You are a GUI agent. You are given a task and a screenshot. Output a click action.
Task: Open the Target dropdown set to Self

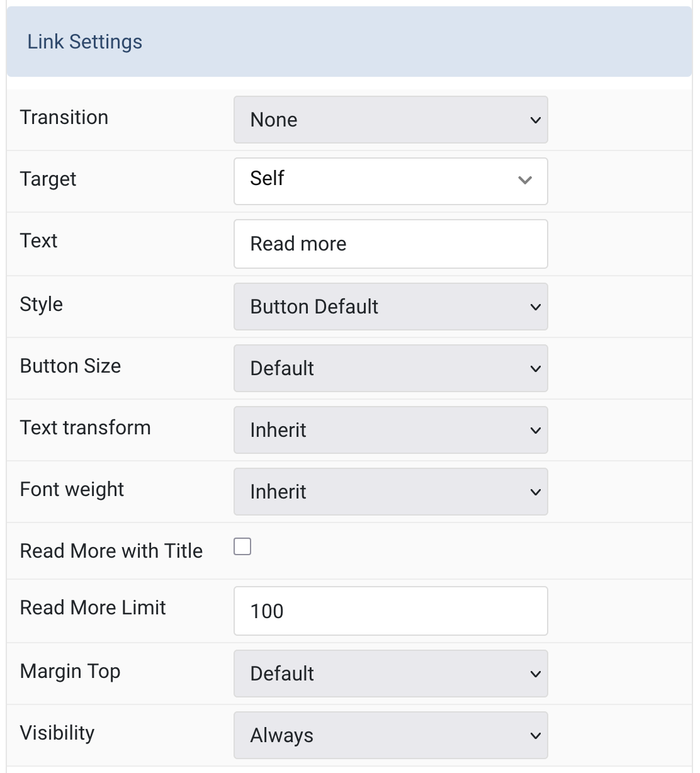pyautogui.click(x=390, y=181)
